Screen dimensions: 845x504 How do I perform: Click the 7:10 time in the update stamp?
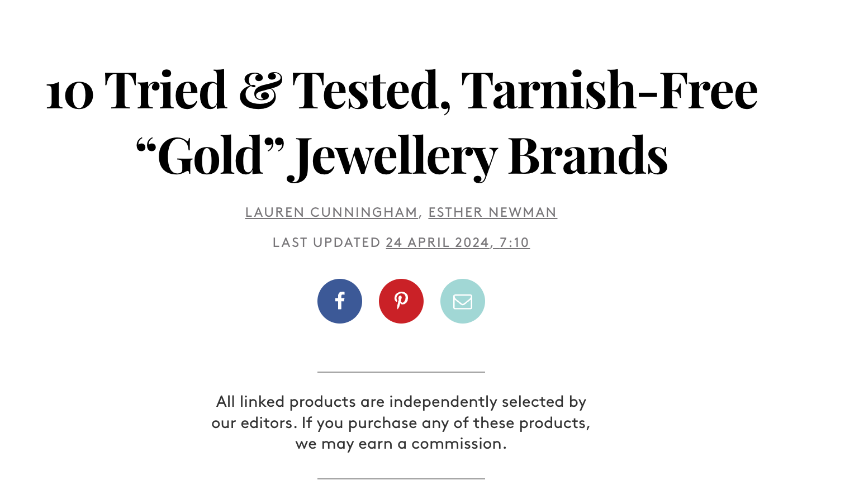click(x=514, y=243)
